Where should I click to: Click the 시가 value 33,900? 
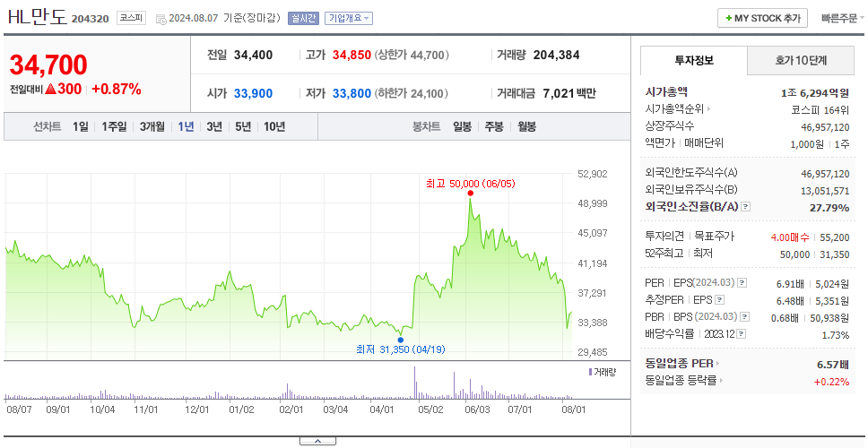tap(253, 93)
